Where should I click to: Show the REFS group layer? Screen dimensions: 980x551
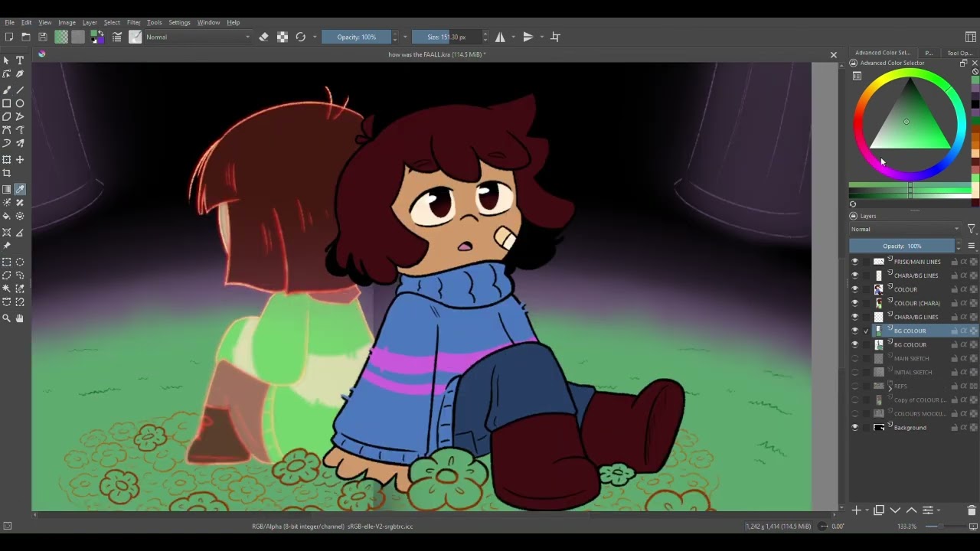pos(855,386)
